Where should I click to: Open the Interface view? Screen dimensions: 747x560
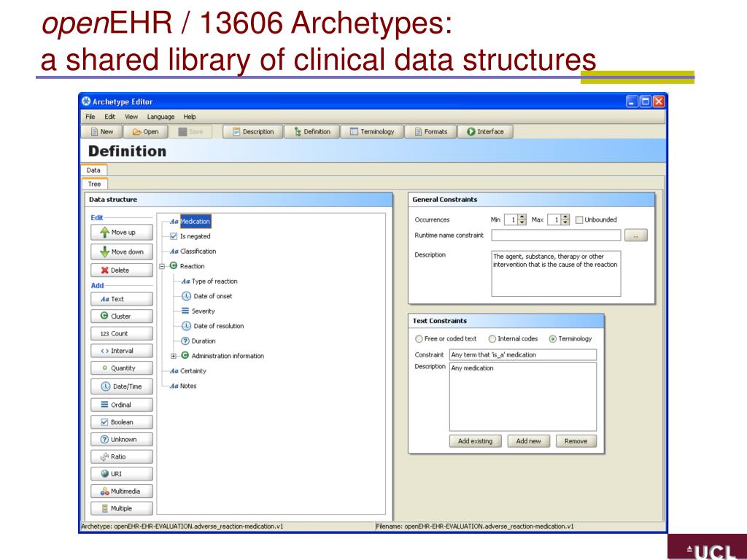tap(485, 132)
